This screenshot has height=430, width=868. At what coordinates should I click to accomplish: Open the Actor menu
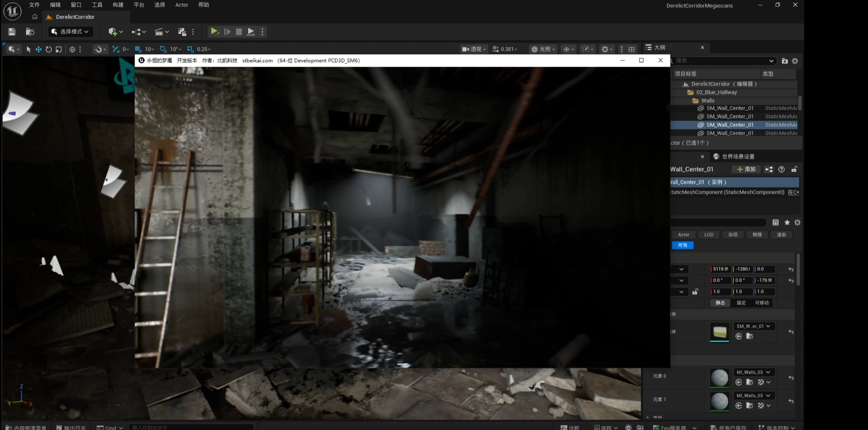[x=182, y=5]
